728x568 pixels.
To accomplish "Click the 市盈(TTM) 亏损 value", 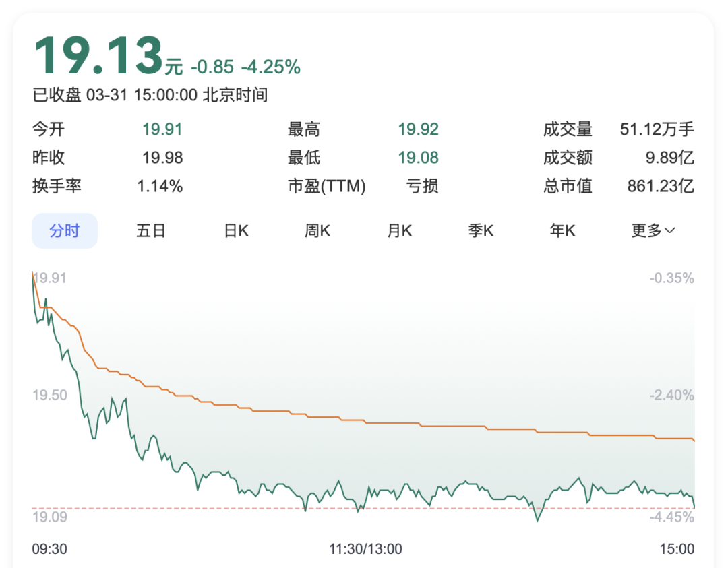I will 423,187.
